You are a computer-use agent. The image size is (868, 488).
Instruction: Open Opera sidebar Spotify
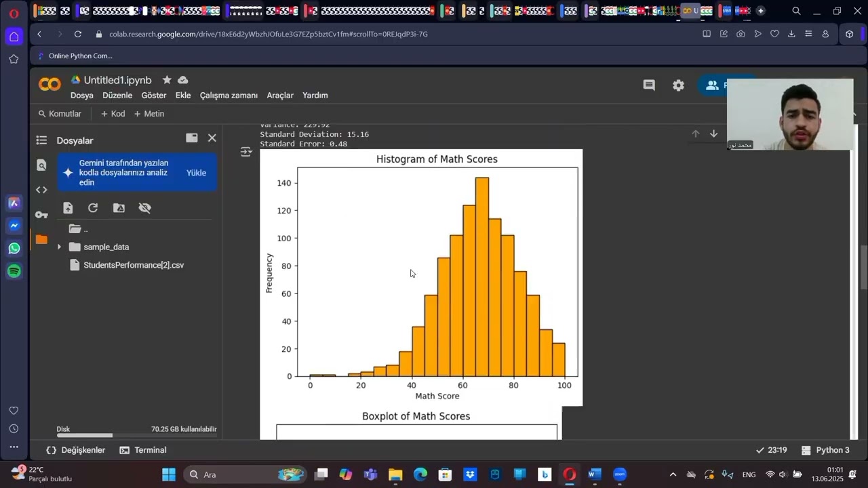14,271
